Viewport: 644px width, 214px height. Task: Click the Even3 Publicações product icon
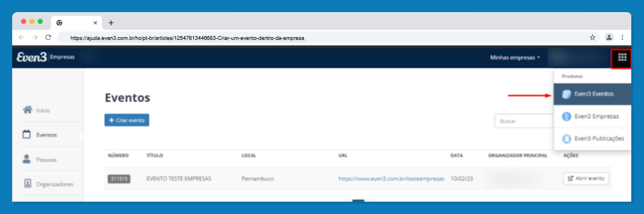click(567, 139)
